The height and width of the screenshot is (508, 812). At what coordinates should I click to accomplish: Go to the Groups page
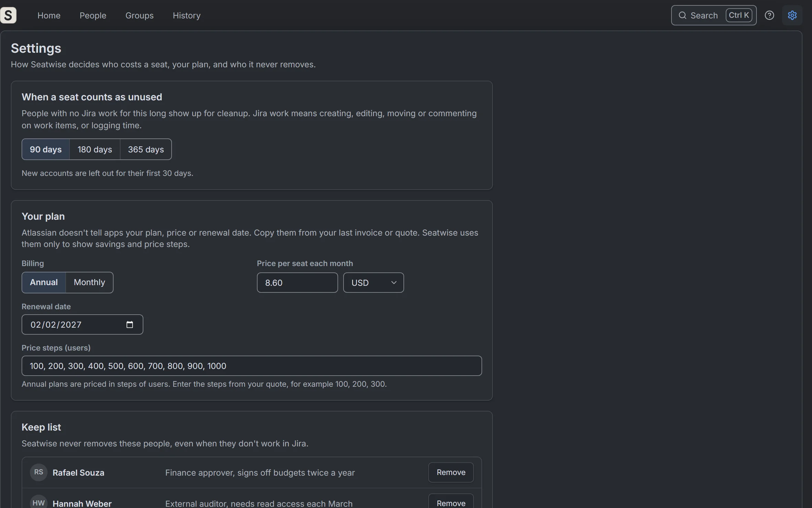139,15
